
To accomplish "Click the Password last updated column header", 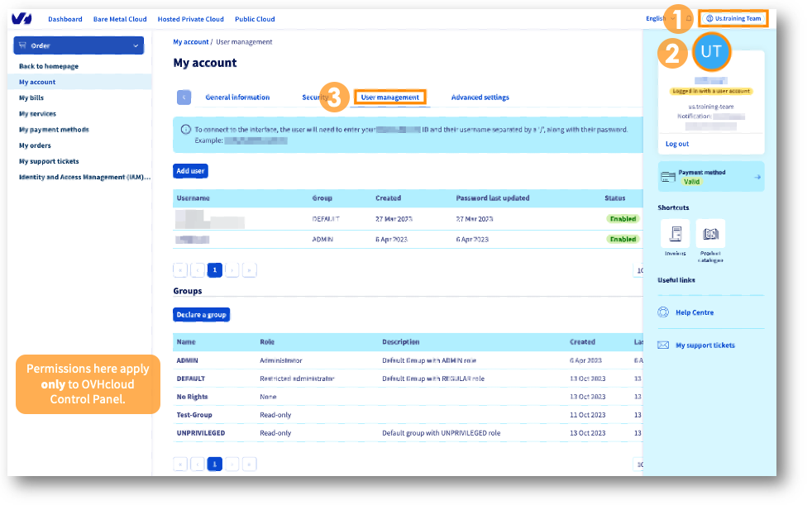I will (x=493, y=198).
